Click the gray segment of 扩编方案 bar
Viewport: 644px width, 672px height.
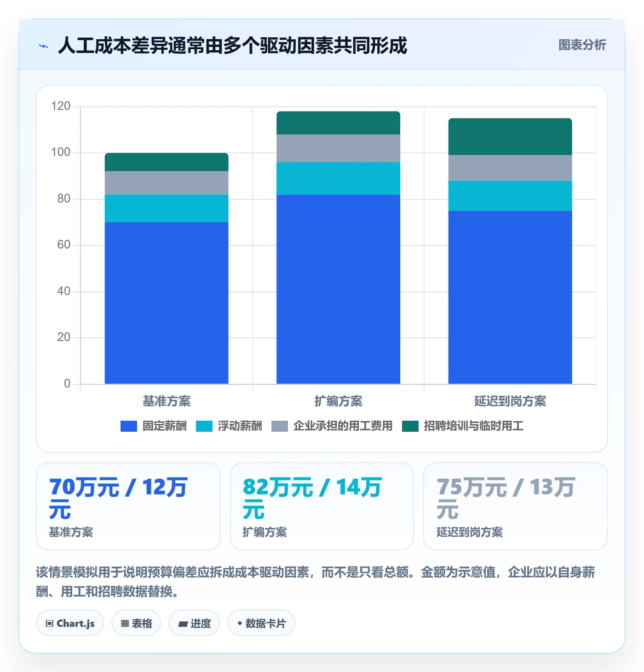point(338,149)
